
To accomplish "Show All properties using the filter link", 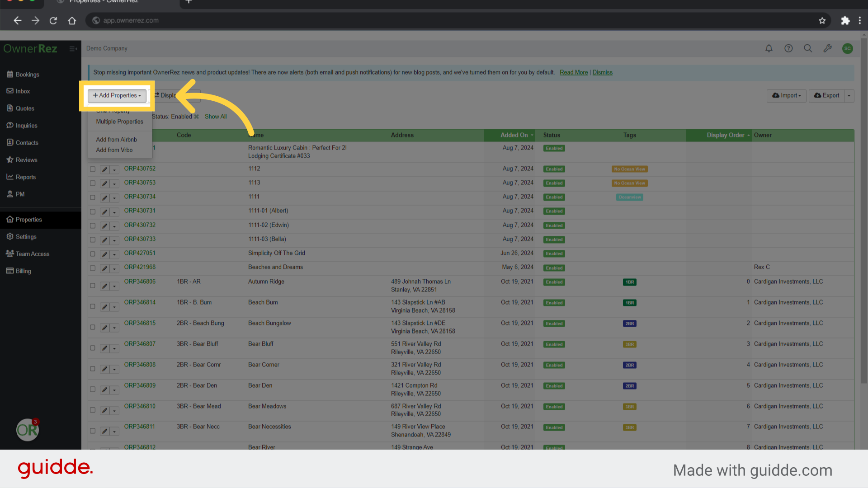I will click(216, 116).
